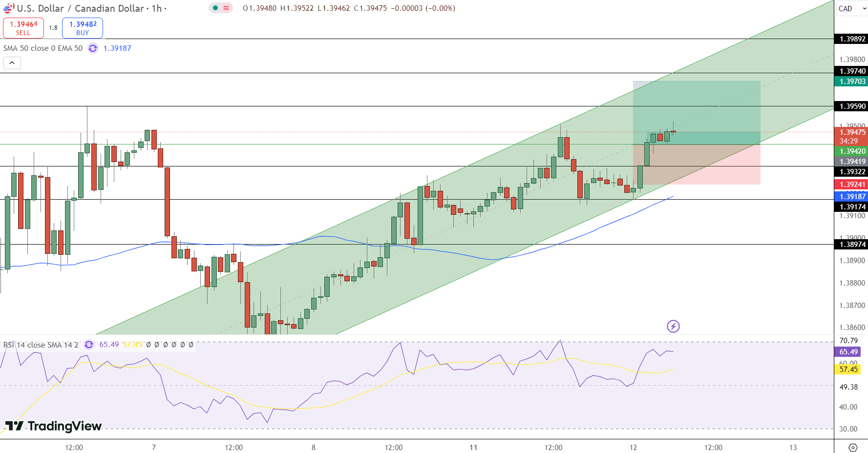Click the date label 7 on time axis
The height and width of the screenshot is (453, 868).
pos(154,447)
